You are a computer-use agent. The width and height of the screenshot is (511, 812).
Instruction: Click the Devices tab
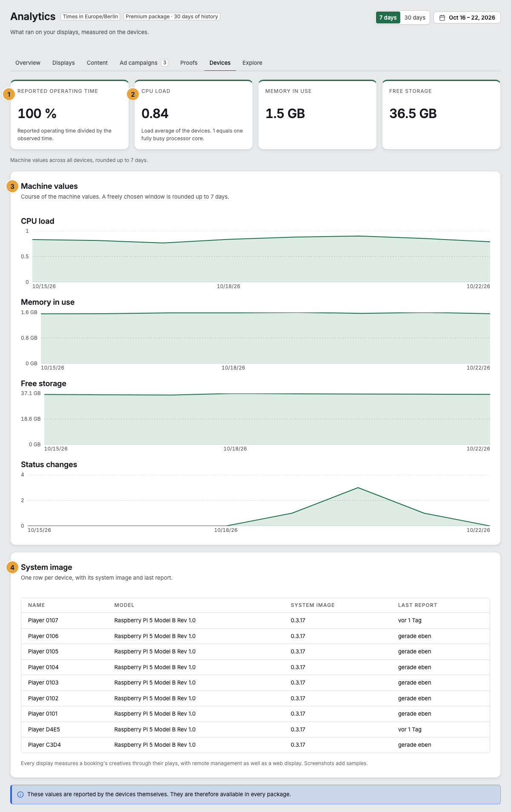[x=220, y=63]
